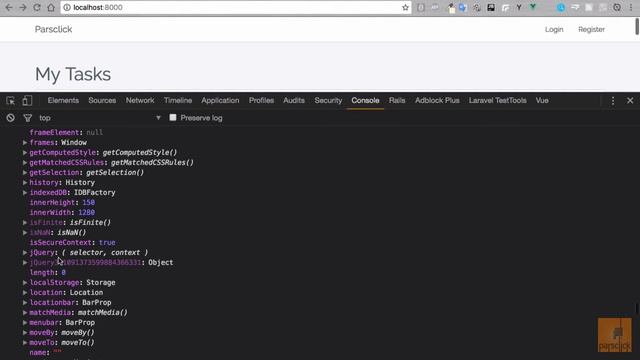Viewport: 640px width, 360px height.
Task: Switch to the Profiles tab
Action: [x=261, y=100]
